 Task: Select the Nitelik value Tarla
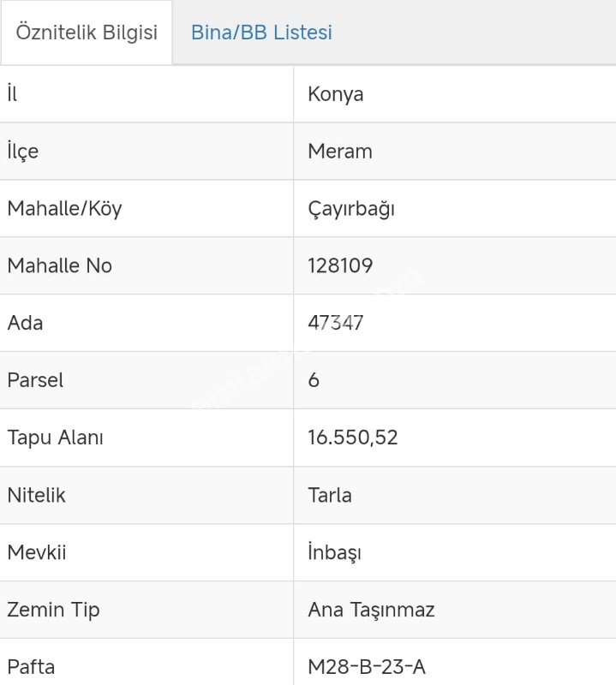click(330, 495)
